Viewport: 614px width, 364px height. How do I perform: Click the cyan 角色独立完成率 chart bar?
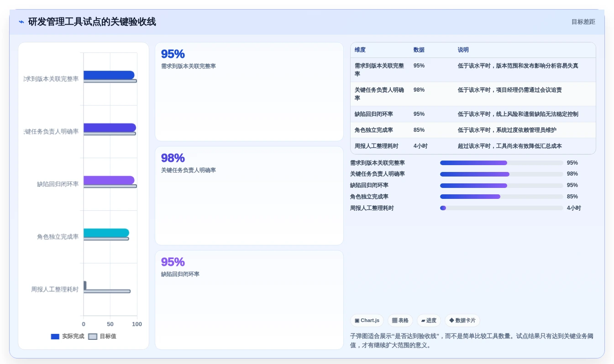[106, 233]
